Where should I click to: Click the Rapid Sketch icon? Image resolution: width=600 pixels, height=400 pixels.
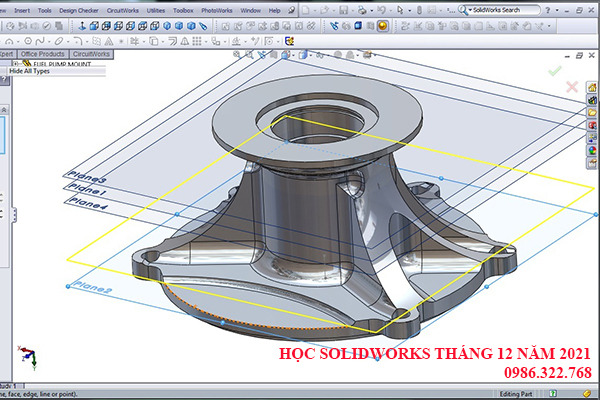point(290,41)
